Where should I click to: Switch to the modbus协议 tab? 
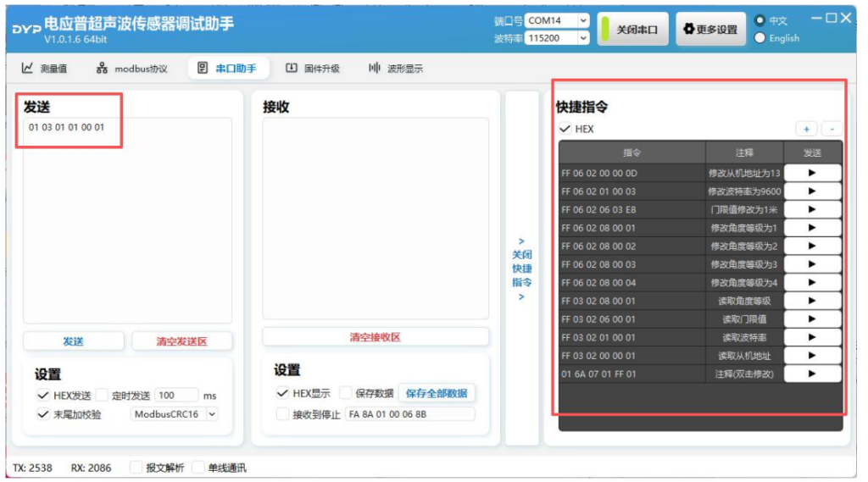tap(131, 69)
